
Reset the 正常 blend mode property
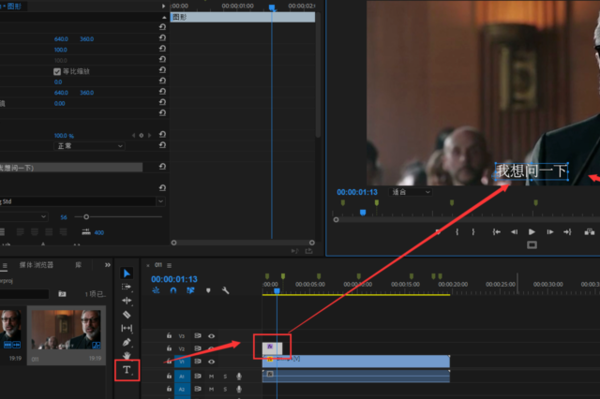162,145
